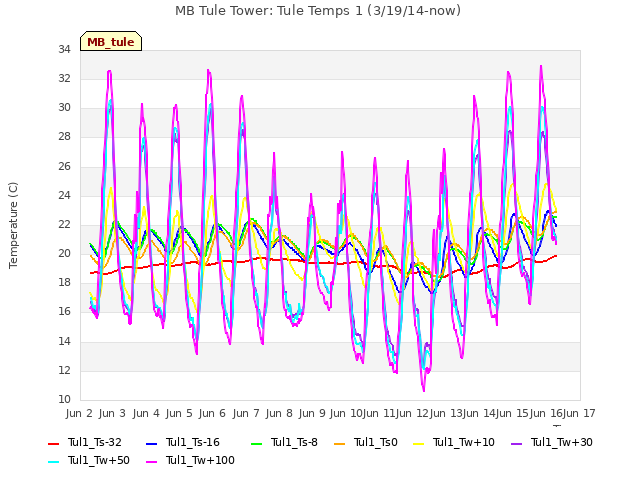The image size is (640, 480).
Task: Click the 20 y-axis tick label
Action: click(64, 253)
